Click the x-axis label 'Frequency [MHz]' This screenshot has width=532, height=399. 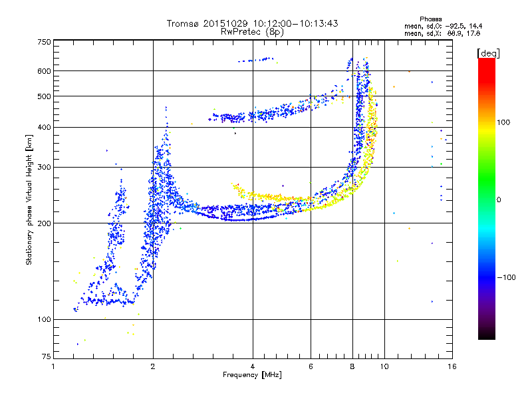252,375
